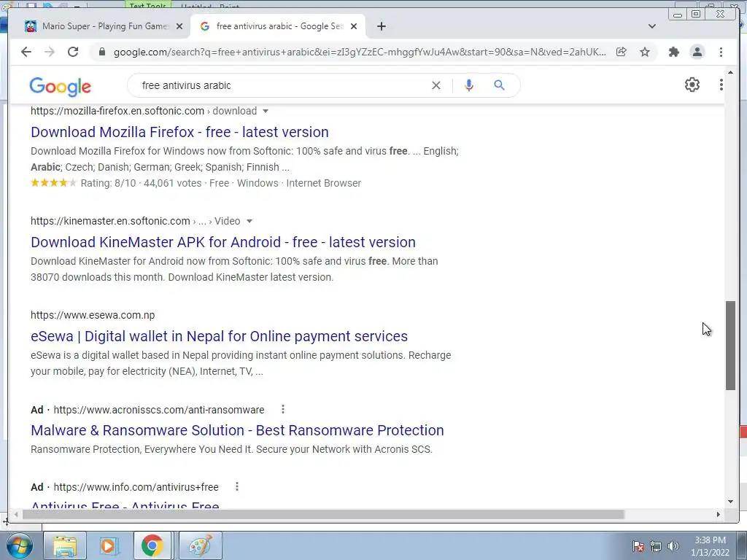The width and height of the screenshot is (747, 560).
Task: Click the Rating: 8/10 · 44,061 votes text
Action: [x=141, y=183]
